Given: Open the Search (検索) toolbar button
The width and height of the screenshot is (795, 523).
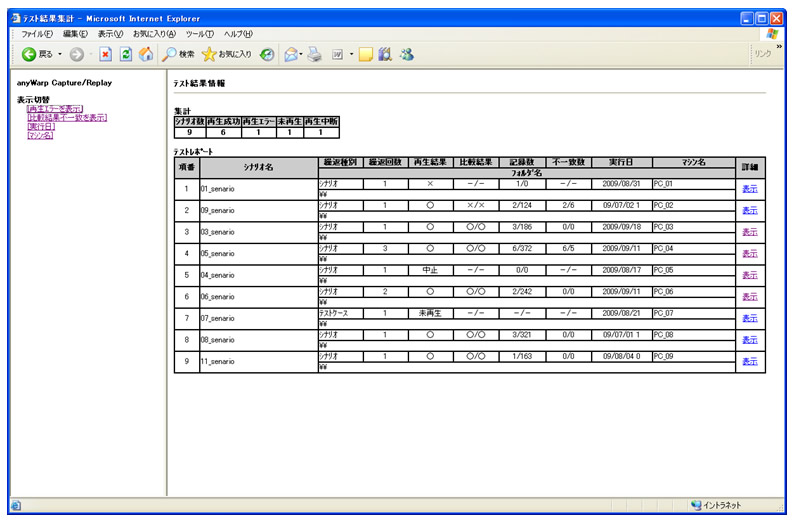Looking at the screenshot, I should (x=179, y=54).
